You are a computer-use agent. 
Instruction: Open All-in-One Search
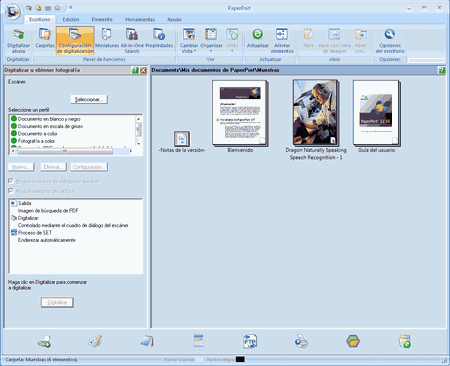coord(132,41)
